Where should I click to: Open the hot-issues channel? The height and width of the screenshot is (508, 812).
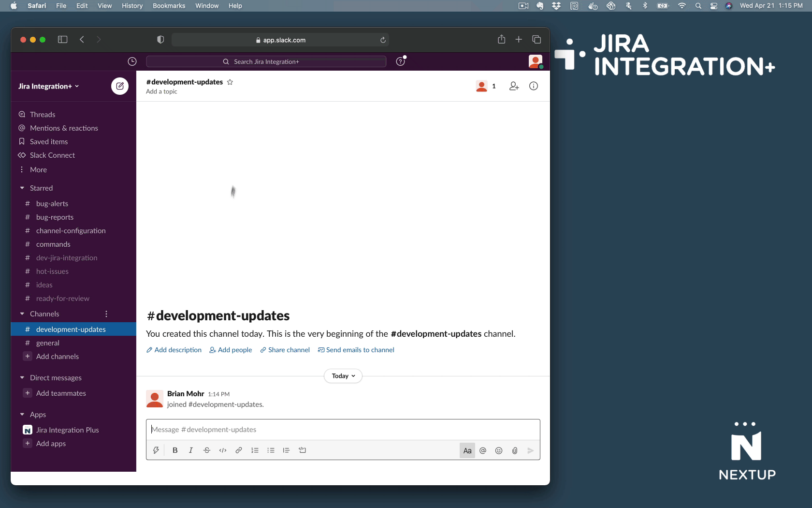tap(52, 271)
